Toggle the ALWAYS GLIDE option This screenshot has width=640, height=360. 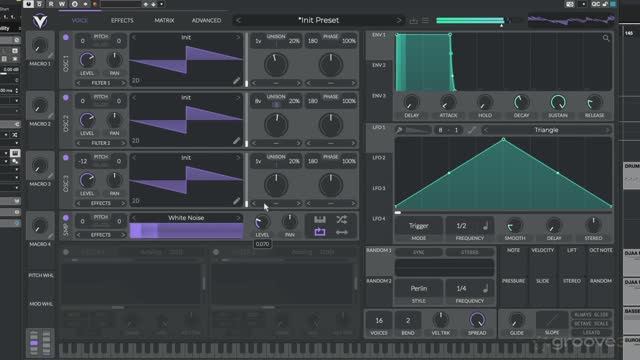(x=591, y=315)
